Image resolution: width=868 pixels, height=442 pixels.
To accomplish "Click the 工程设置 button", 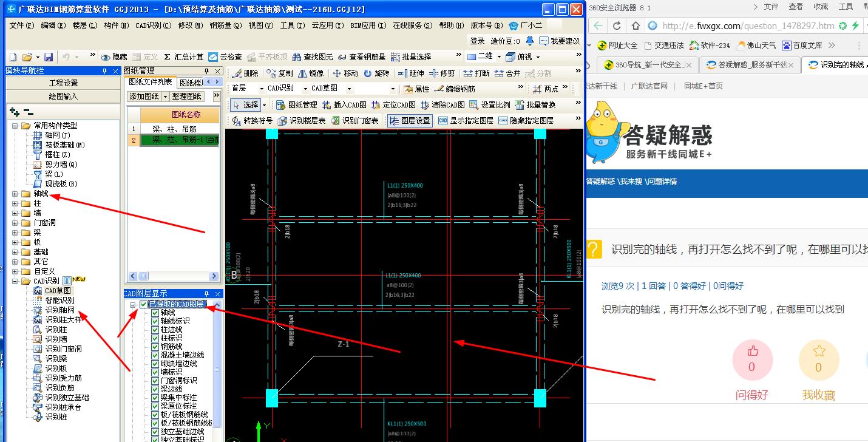I will [63, 83].
